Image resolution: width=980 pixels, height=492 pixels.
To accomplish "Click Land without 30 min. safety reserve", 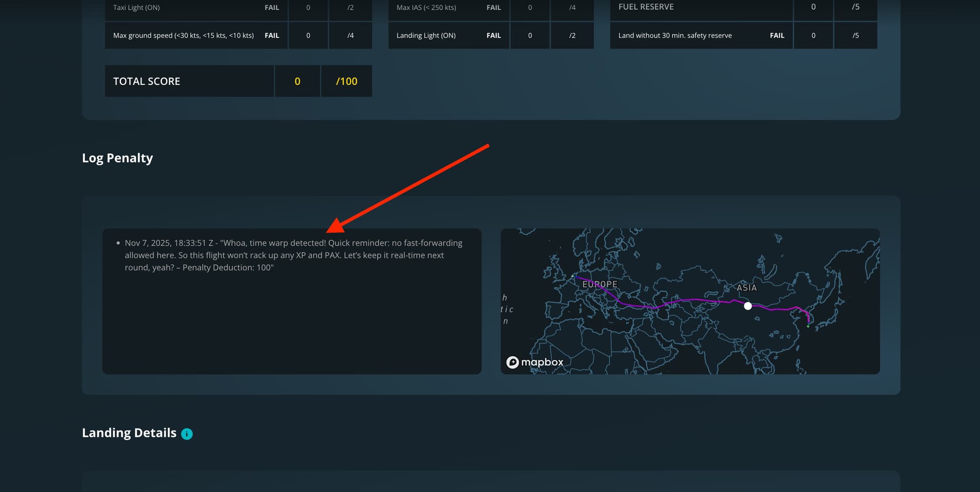I will coord(675,35).
